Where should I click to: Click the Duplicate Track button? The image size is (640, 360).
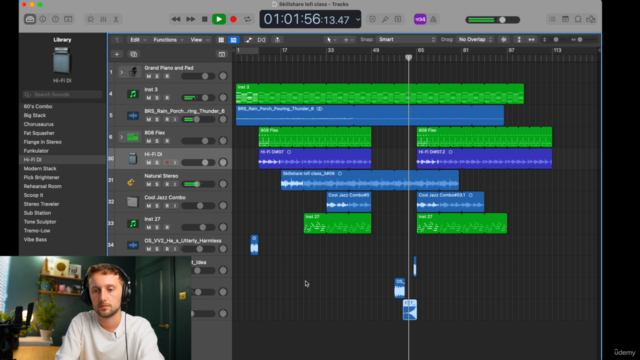coord(133,54)
